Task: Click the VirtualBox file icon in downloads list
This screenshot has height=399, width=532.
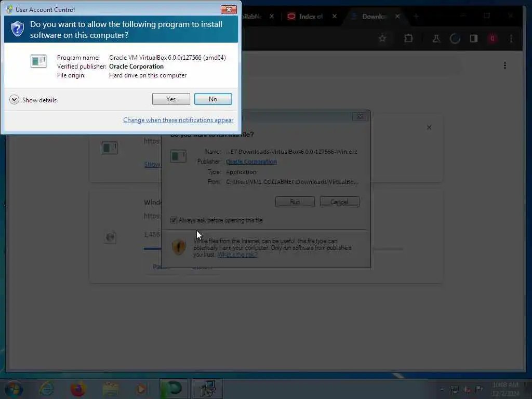Action: point(110,148)
